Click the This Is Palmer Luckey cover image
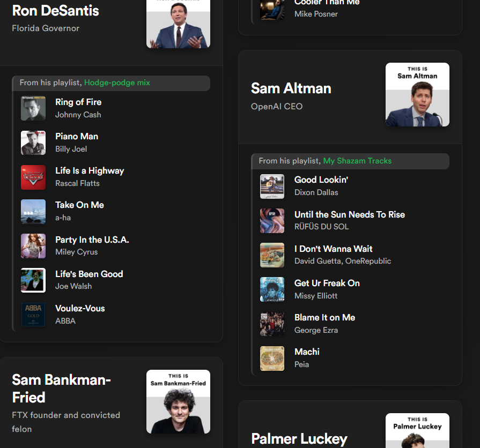 (417, 430)
